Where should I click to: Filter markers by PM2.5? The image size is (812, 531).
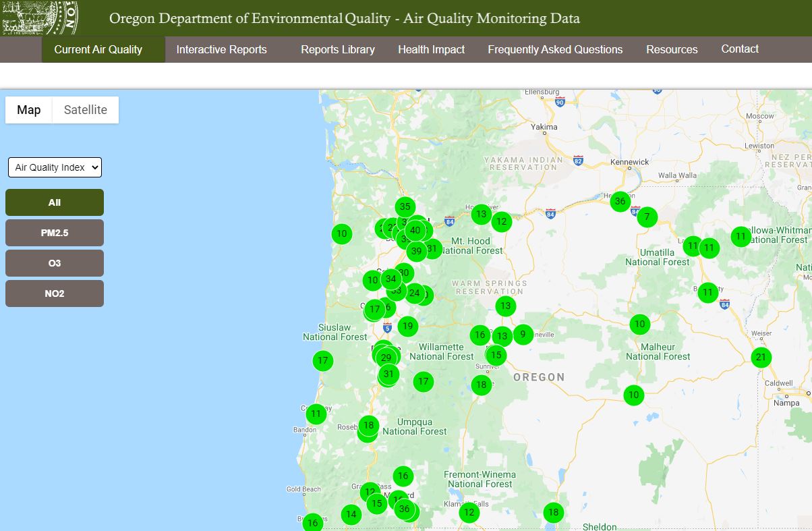[x=55, y=233]
